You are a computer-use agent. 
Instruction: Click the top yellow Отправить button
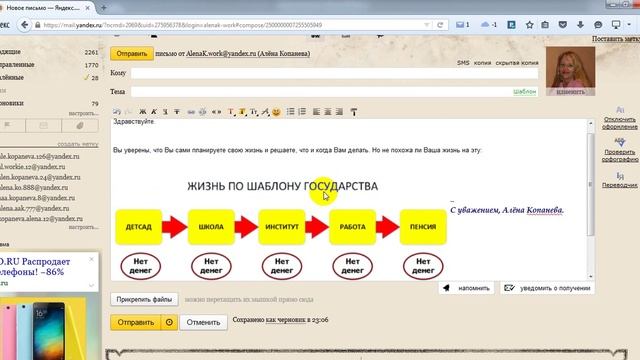coord(131,53)
